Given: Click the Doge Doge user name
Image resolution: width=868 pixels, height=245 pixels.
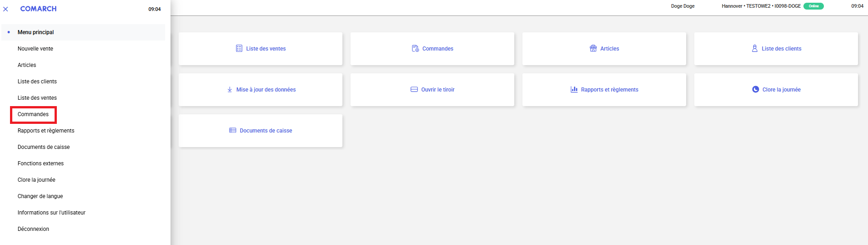Looking at the screenshot, I should pos(682,6).
